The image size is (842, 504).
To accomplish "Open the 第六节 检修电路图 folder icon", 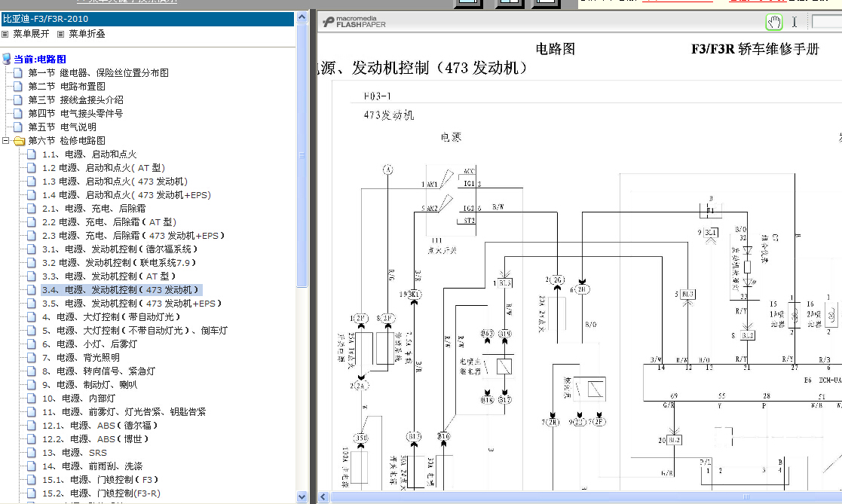I will [x=20, y=141].
